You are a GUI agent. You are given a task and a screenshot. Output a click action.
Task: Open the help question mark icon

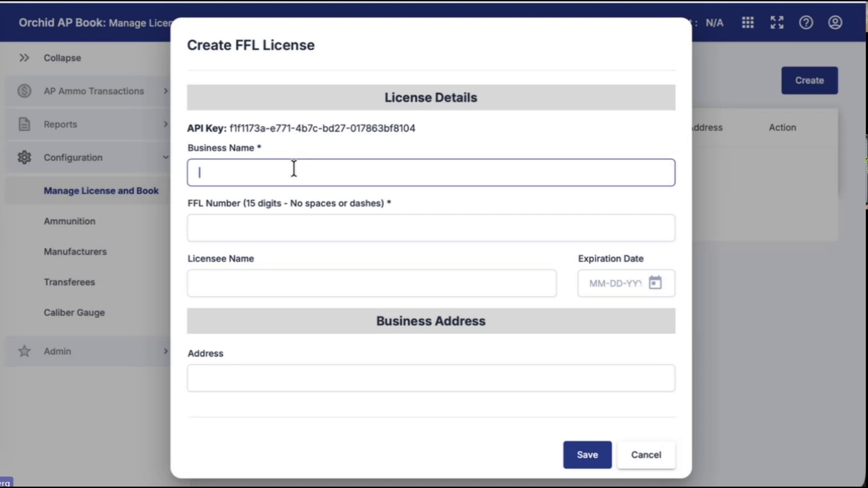point(806,23)
